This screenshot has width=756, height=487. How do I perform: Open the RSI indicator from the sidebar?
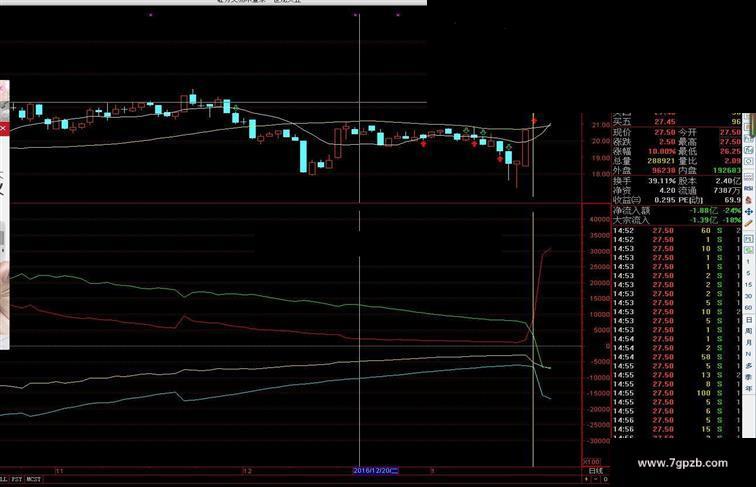[x=749, y=188]
